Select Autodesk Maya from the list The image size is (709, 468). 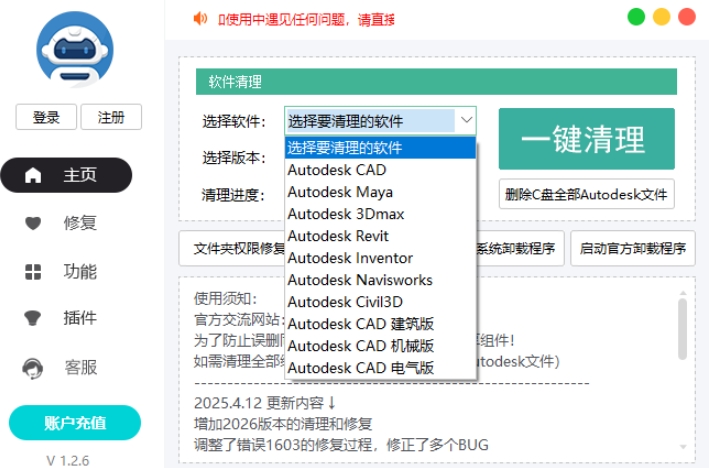coord(340,192)
